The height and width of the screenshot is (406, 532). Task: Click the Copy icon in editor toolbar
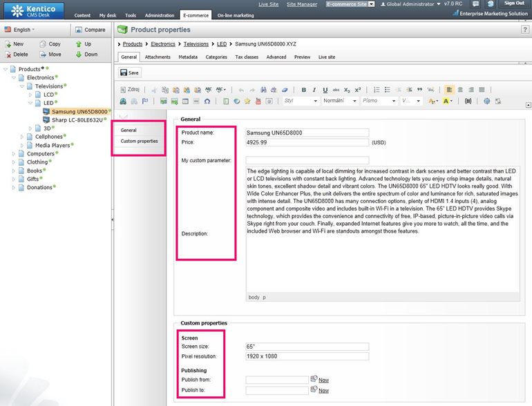point(165,90)
